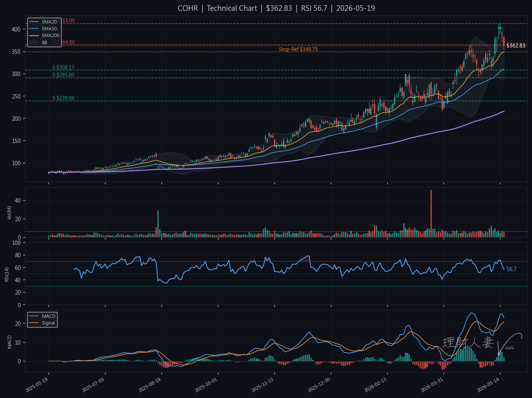The height and width of the screenshot is (398, 532).
Task: Click the 20 tick on the MACD axis
Action: pyautogui.click(x=18, y=324)
